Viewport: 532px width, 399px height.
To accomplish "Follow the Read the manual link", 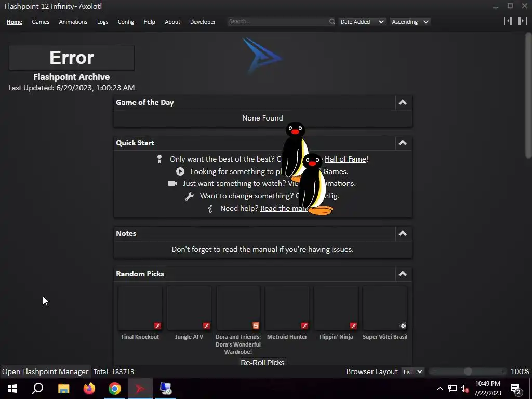I will (x=284, y=208).
